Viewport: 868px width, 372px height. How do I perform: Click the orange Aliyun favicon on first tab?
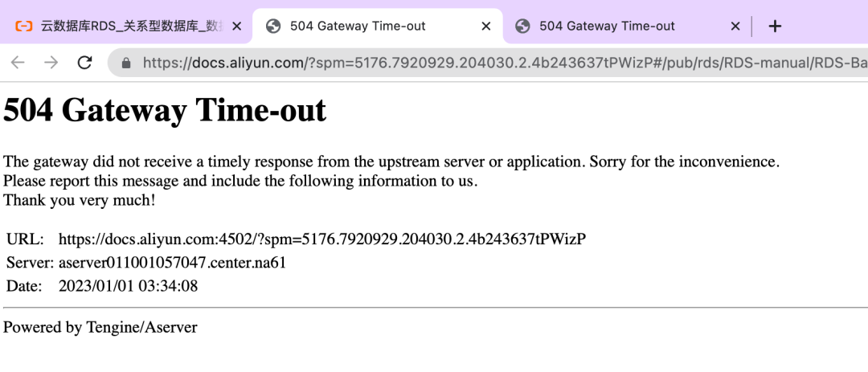pyautogui.click(x=24, y=26)
